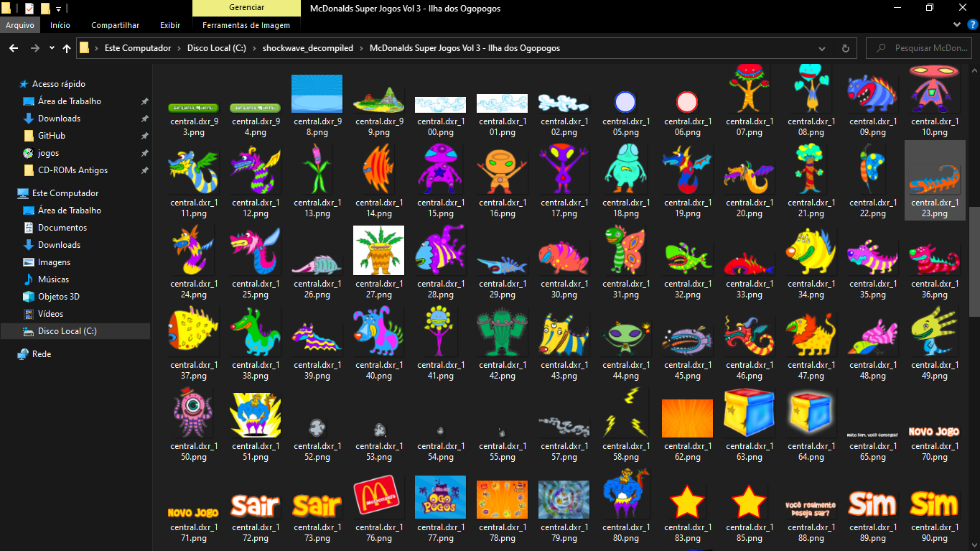Click file name central.dxr_131.png
This screenshot has height=551, width=980.
pos(626,289)
